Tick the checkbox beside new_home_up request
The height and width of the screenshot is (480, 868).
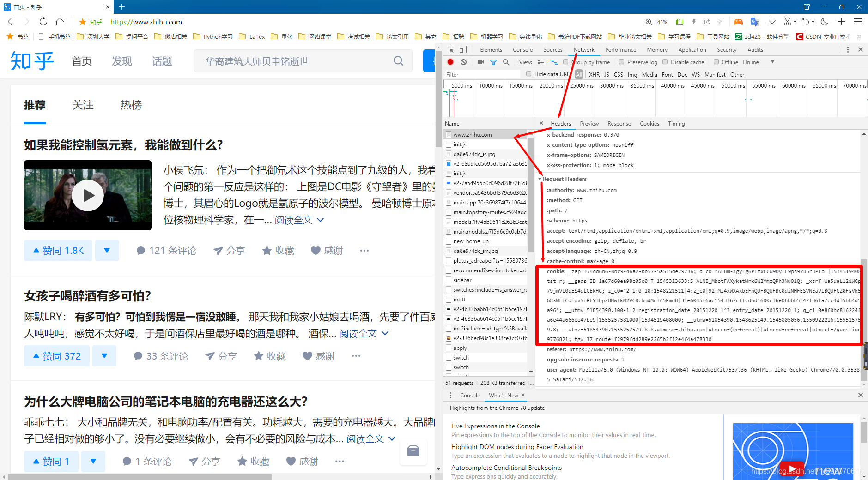449,241
